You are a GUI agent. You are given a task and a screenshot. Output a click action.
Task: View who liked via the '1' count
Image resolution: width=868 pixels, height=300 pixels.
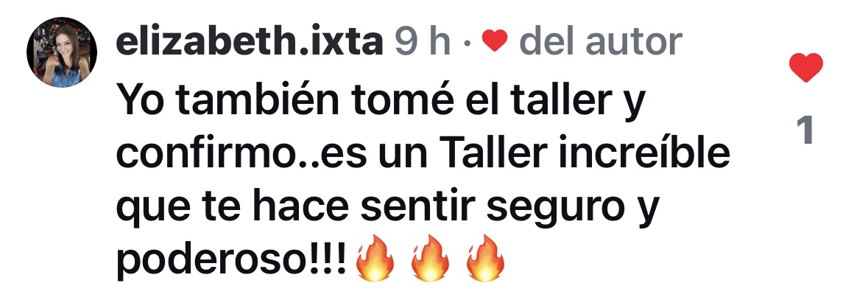[x=807, y=131]
